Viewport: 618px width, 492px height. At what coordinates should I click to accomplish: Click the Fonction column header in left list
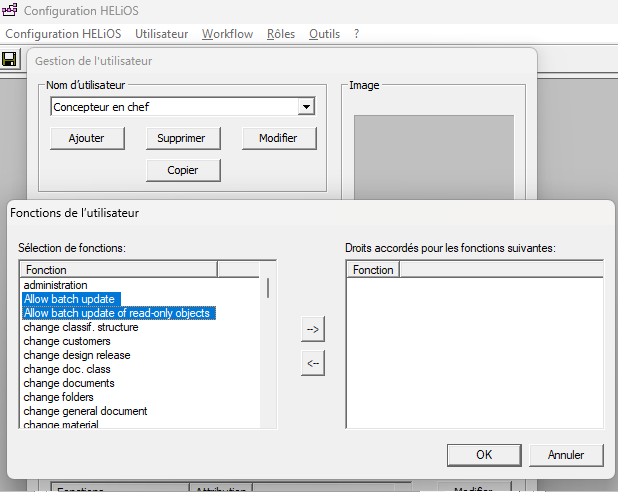[119, 270]
